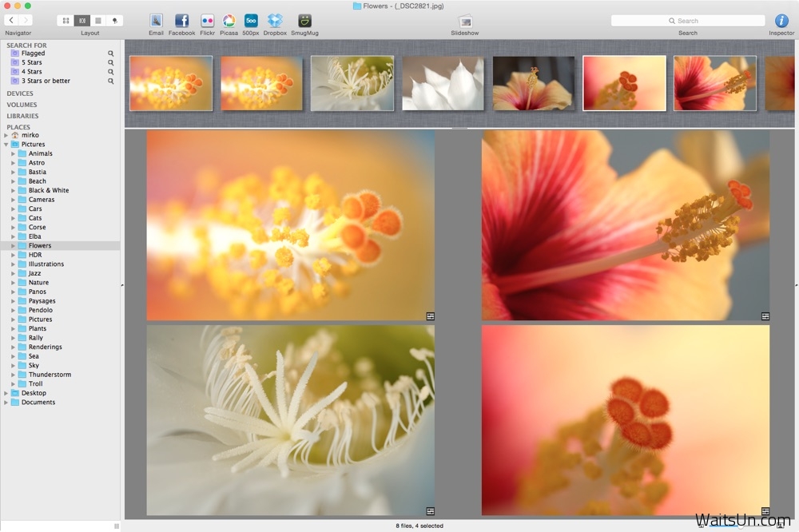
Task: Export photos to Dropbox
Action: (x=275, y=20)
